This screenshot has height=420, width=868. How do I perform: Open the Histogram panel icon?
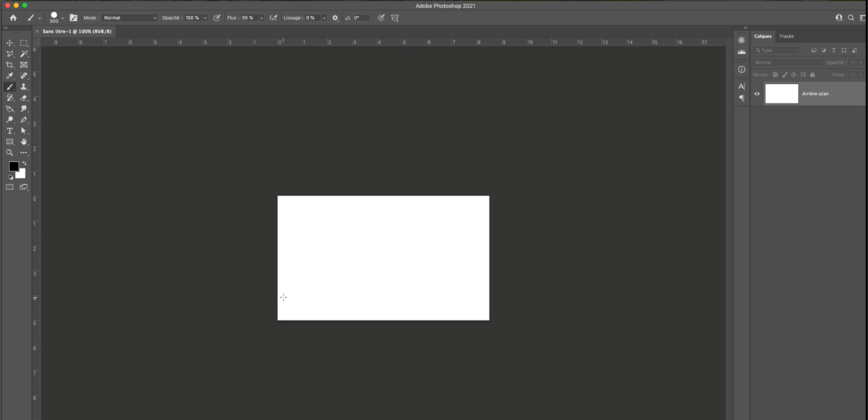tap(741, 52)
